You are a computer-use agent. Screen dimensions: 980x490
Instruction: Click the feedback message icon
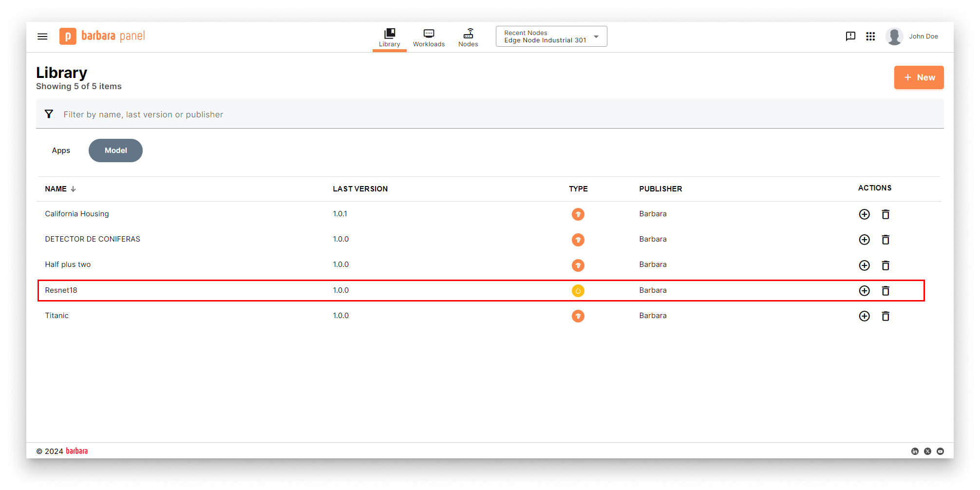[850, 37]
